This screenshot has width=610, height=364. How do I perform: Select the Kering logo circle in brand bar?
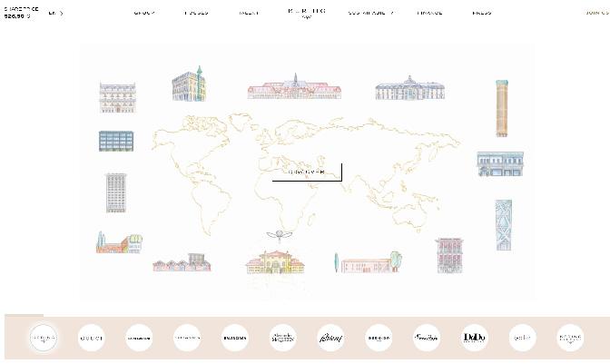coord(44,338)
